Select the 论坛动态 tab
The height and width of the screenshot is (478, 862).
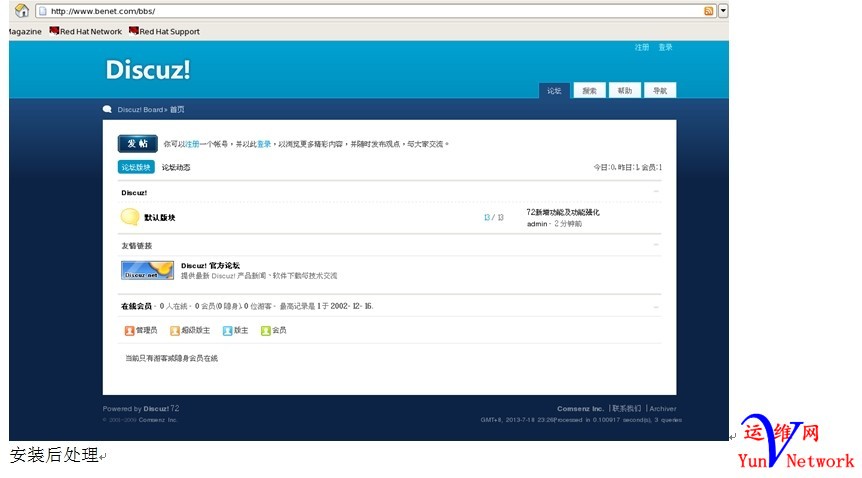pos(176,167)
